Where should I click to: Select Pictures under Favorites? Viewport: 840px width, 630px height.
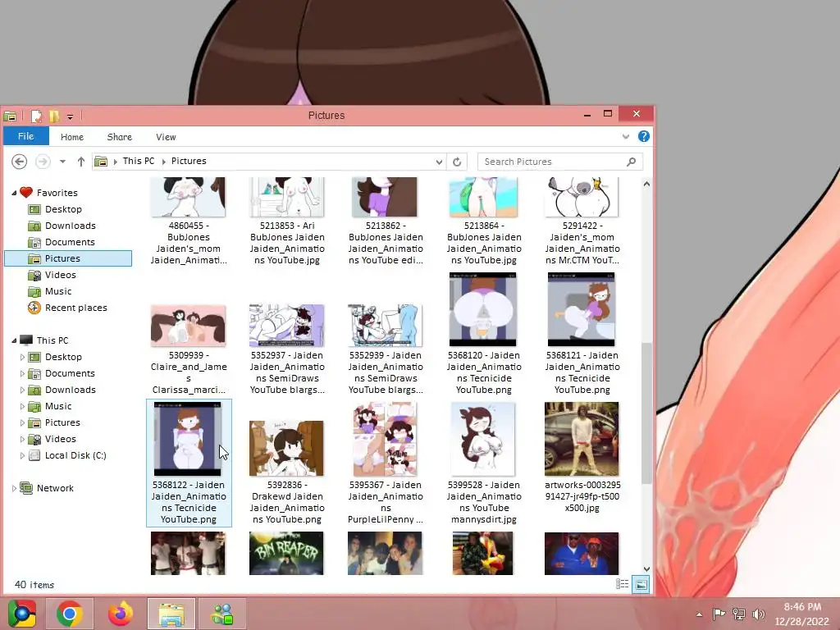[68, 258]
